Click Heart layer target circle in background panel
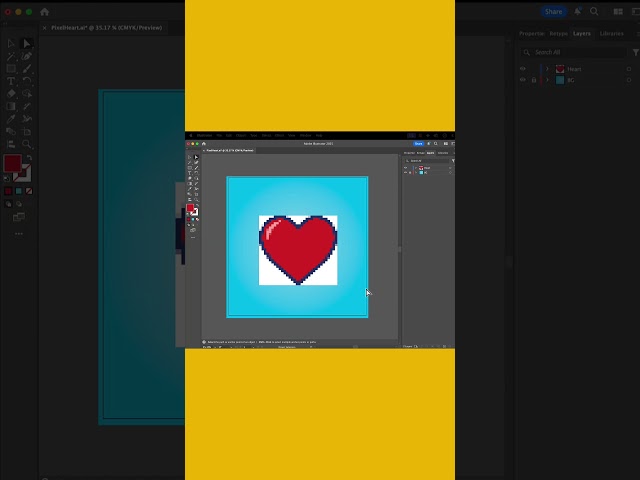640x480 pixels. (x=629, y=69)
